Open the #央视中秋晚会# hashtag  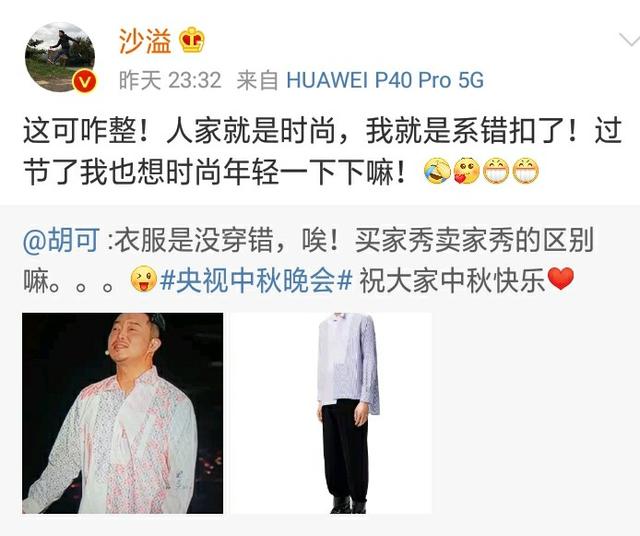[x=256, y=281]
